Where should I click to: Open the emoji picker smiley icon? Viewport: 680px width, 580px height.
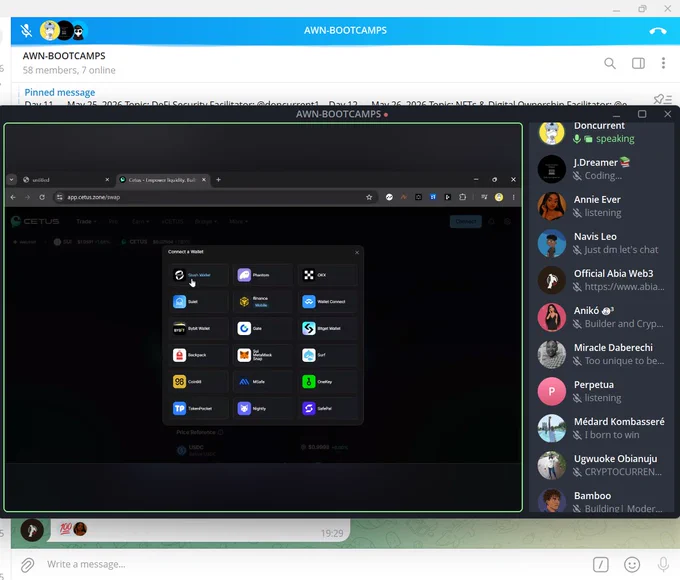tap(632, 564)
